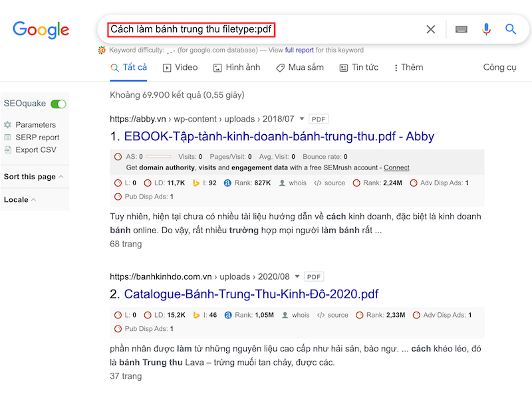Open the Alexa Rank icon for abby.vn result
532x394 pixels.
(226, 183)
